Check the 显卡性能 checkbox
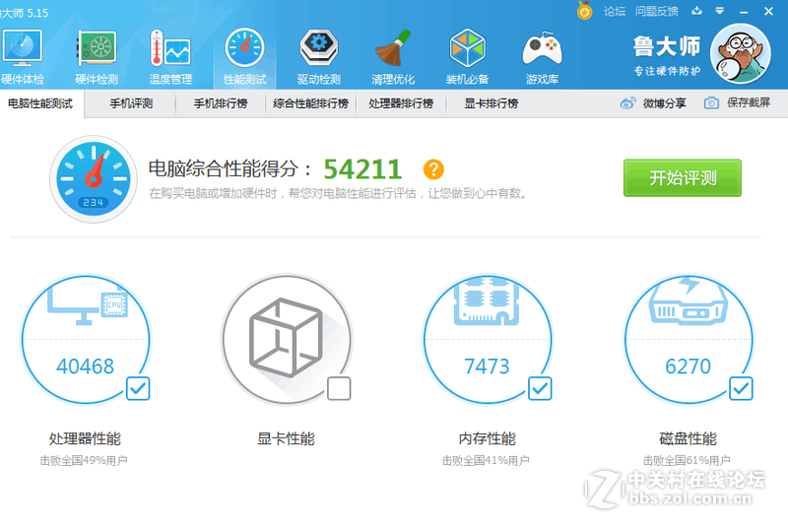 click(x=339, y=388)
